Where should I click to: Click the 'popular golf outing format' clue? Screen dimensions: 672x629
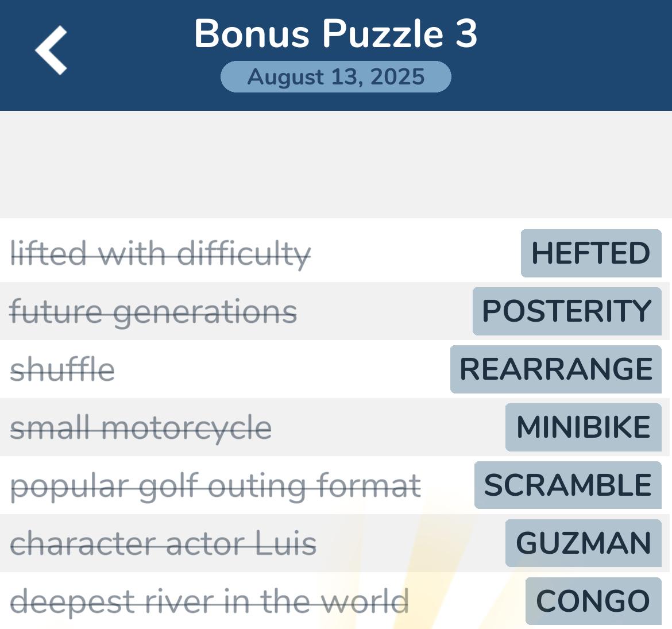pos(215,486)
